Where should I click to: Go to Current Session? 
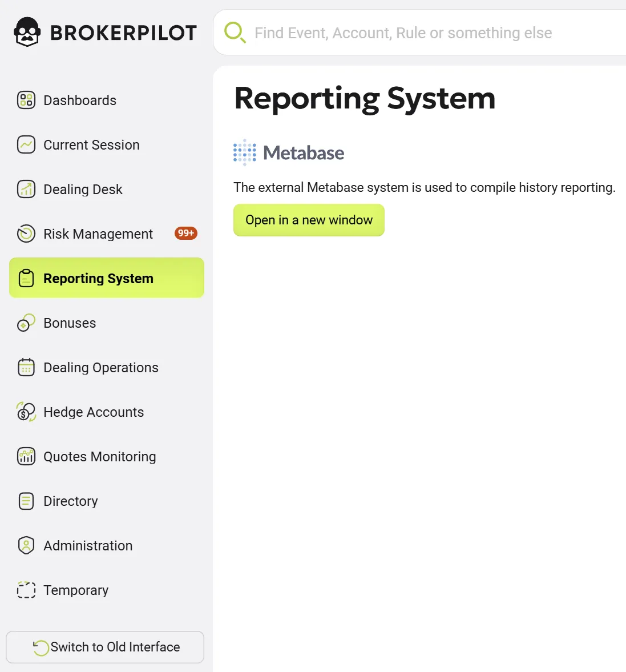pos(107,145)
